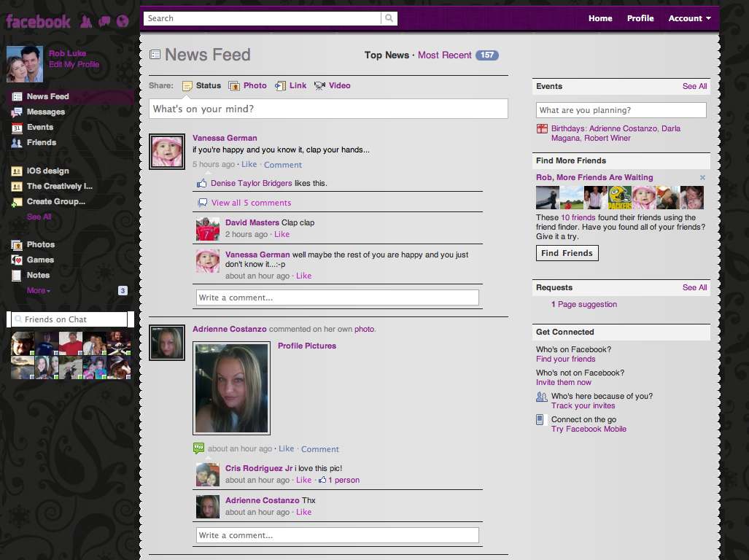Screen dimensions: 749x560
Task: Click Find your friends link
Action: [565, 359]
